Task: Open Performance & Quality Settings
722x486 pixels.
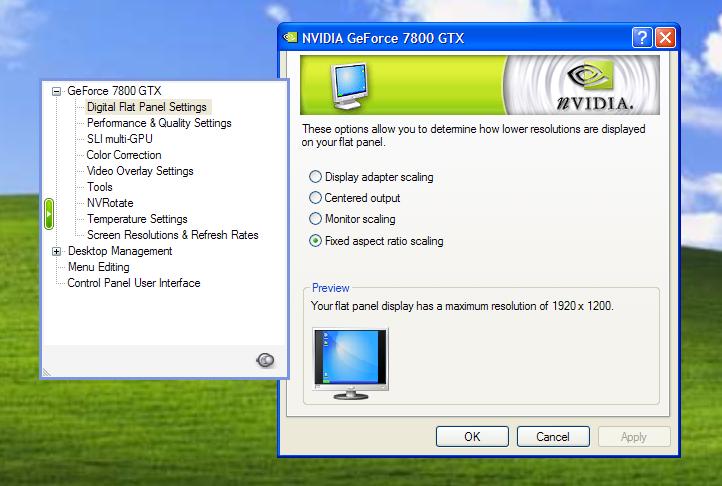Action: [159, 123]
